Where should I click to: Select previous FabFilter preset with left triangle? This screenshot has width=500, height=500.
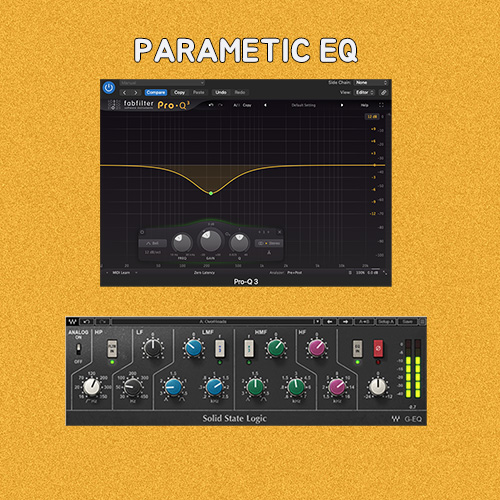[x=265, y=105]
